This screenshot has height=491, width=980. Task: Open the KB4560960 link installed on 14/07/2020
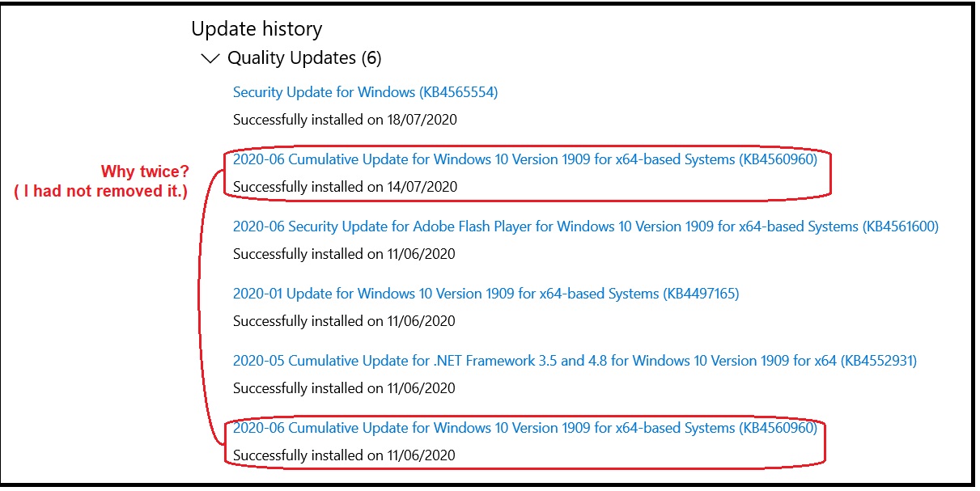click(524, 159)
